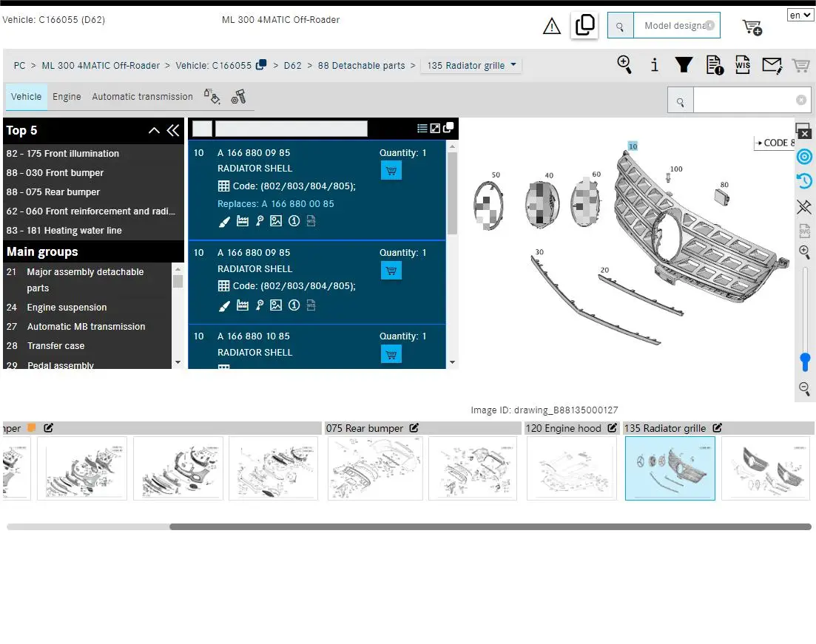Click factory icon of first radiator shell

coord(243,221)
